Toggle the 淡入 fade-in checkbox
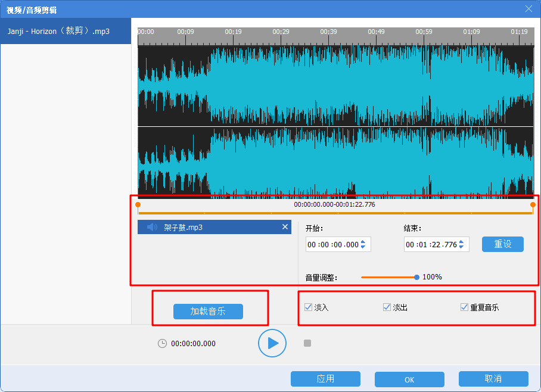Viewport: 541px width, 392px height. pyautogui.click(x=309, y=307)
